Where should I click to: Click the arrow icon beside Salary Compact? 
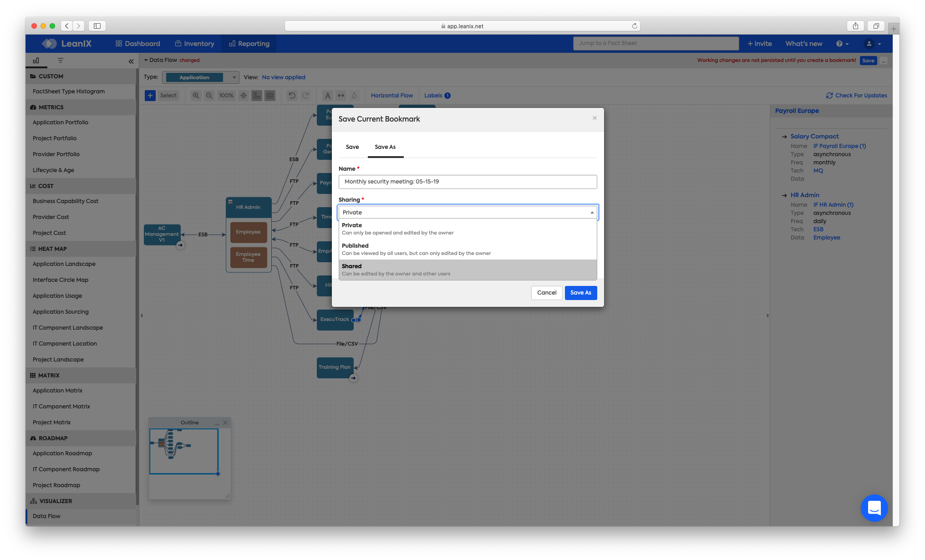pos(784,137)
